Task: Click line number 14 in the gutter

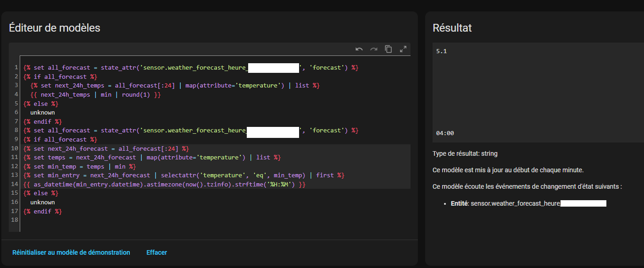Action: pos(14,184)
